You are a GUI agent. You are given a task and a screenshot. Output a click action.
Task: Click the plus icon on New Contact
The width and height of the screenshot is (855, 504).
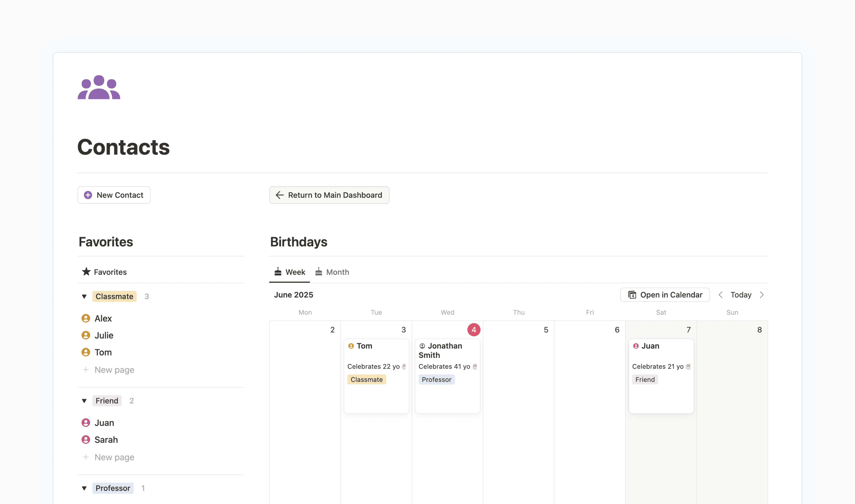click(88, 195)
